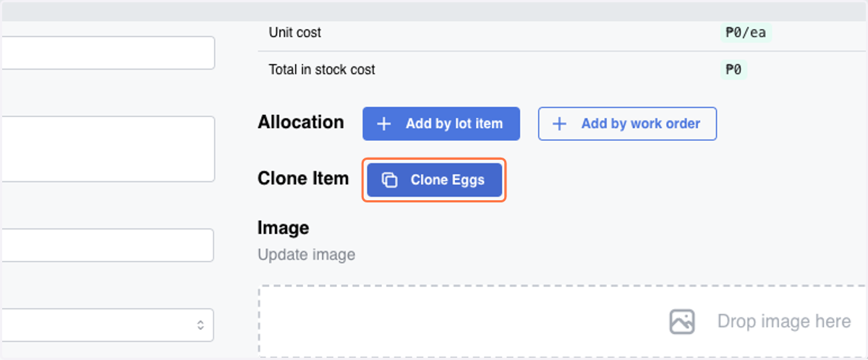Open the select dropdown at bottom left
Image resolution: width=868 pixels, height=360 pixels.
click(x=106, y=325)
